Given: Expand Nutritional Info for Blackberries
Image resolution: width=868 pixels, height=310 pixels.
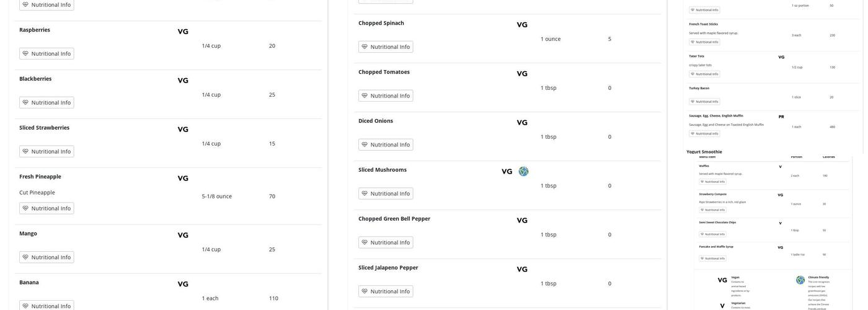Looking at the screenshot, I should pos(46,103).
